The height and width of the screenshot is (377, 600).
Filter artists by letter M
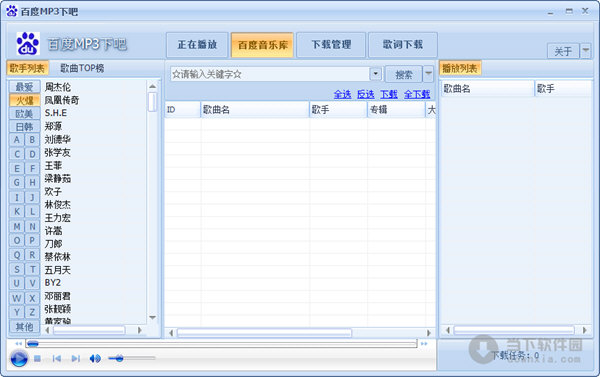click(x=17, y=227)
